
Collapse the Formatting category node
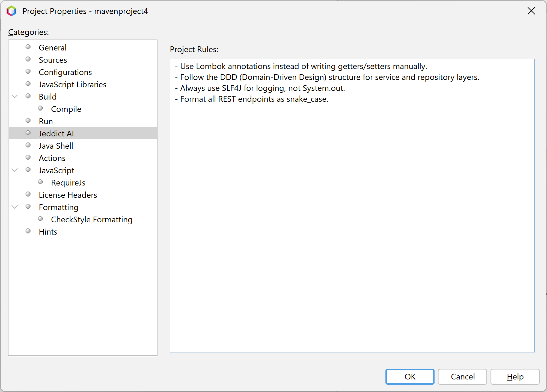click(x=15, y=207)
